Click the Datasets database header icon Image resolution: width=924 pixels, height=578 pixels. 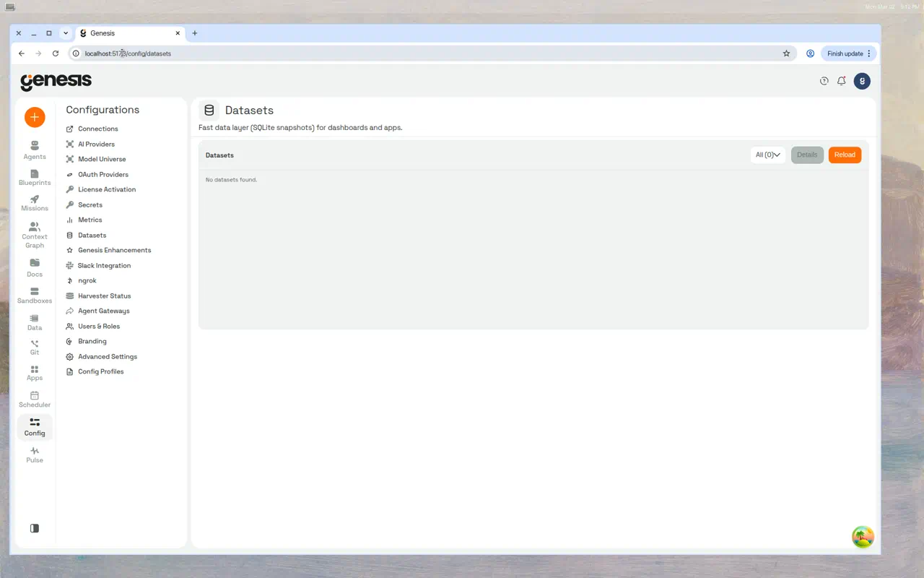click(209, 111)
